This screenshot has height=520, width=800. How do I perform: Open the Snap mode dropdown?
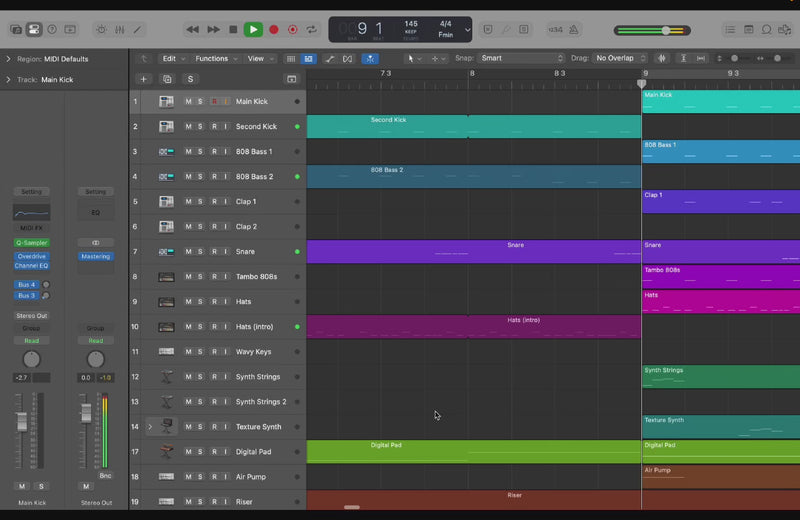[x=522, y=59]
